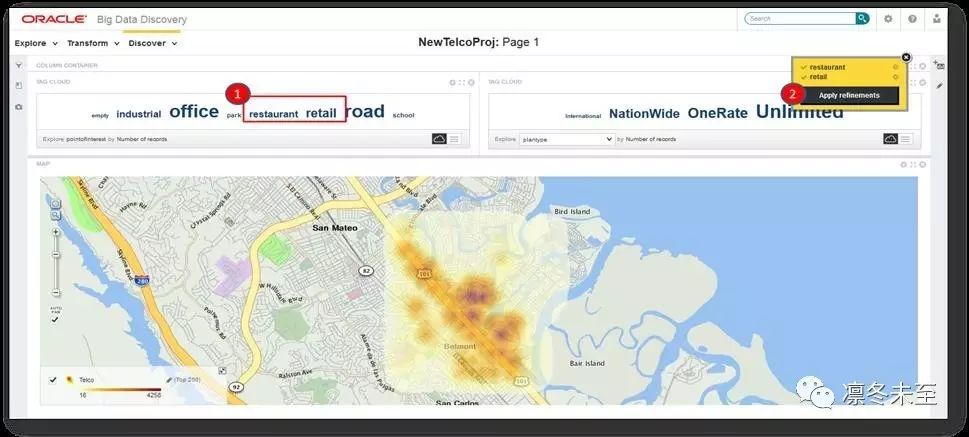
Task: Switch plantype tag cloud to list view
Action: [x=905, y=139]
